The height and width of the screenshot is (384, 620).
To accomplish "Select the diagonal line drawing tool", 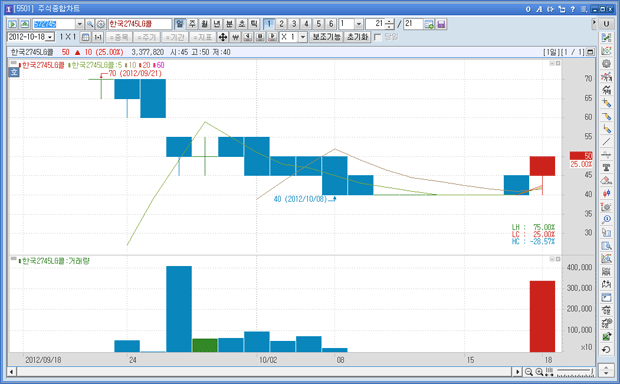I will (606, 142).
